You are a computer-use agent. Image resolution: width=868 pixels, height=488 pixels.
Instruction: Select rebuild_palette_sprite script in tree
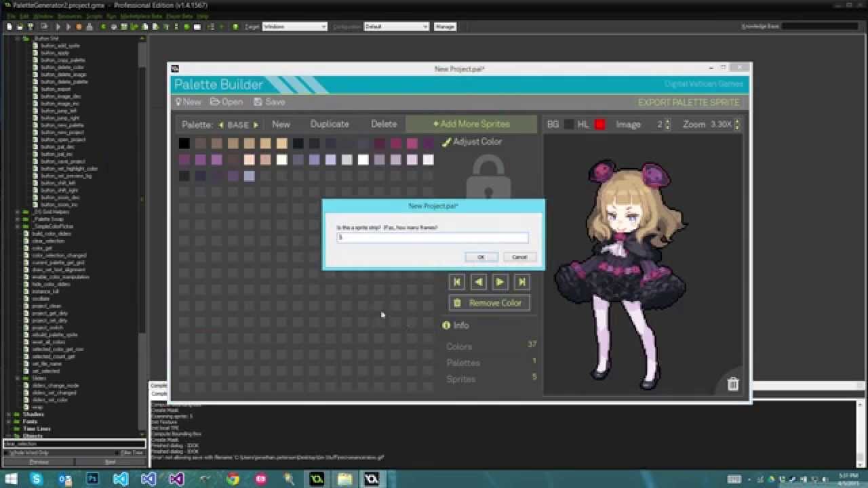pos(55,335)
